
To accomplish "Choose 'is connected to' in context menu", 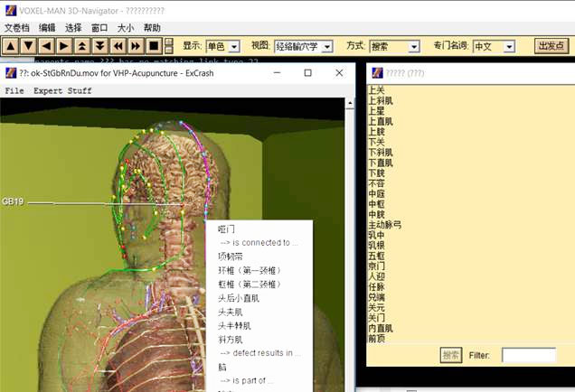I will [259, 243].
